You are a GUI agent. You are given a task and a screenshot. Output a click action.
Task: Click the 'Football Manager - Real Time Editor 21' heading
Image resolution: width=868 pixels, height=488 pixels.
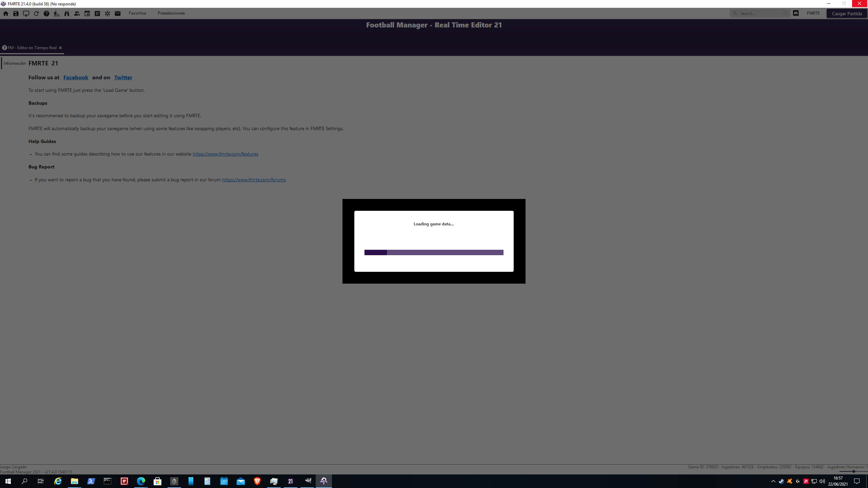coord(434,25)
